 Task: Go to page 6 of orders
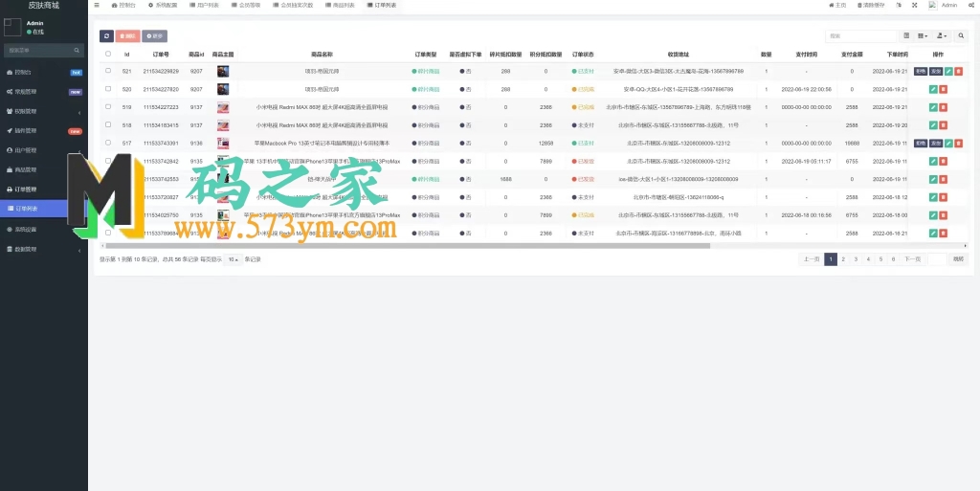[x=893, y=259]
